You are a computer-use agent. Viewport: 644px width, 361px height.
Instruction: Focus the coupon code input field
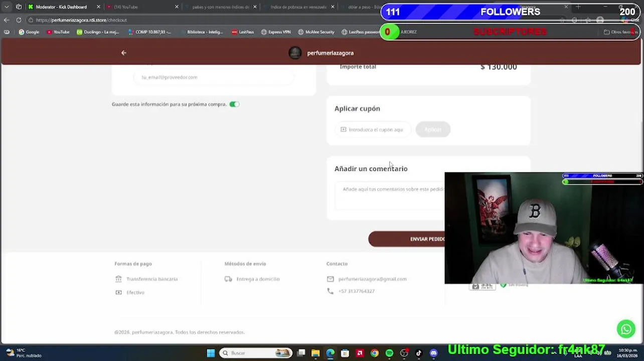tap(373, 129)
